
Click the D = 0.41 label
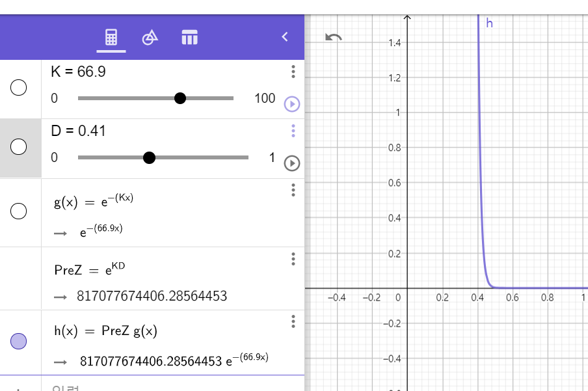[x=78, y=131]
